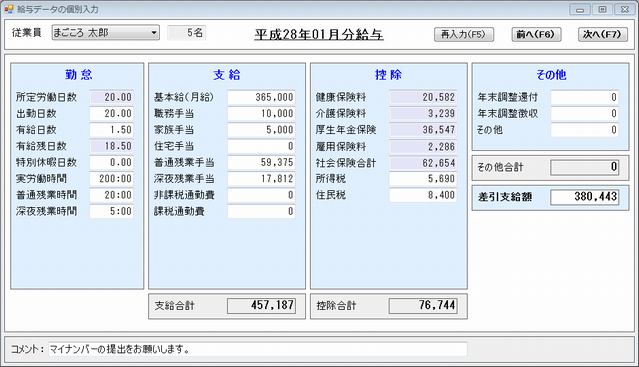The image size is (639, 367).
Task: Maximize the 給与データの個別入力 window
Action: point(602,9)
